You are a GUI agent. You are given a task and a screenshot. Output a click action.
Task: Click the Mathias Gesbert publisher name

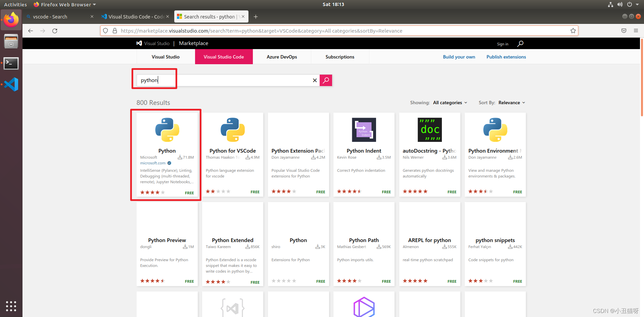(x=352, y=247)
